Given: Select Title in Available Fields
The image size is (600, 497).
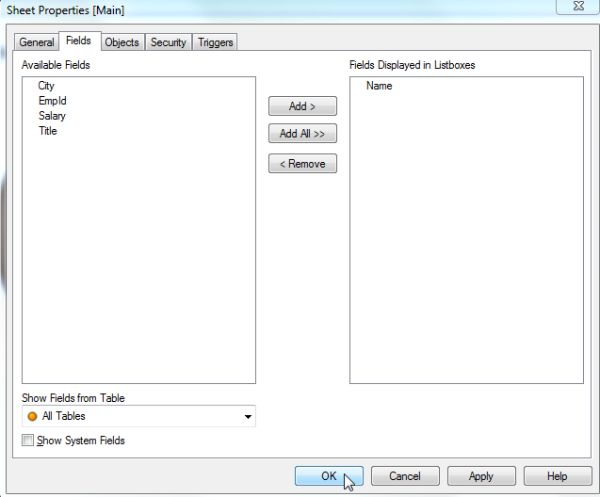Looking at the screenshot, I should [48, 131].
